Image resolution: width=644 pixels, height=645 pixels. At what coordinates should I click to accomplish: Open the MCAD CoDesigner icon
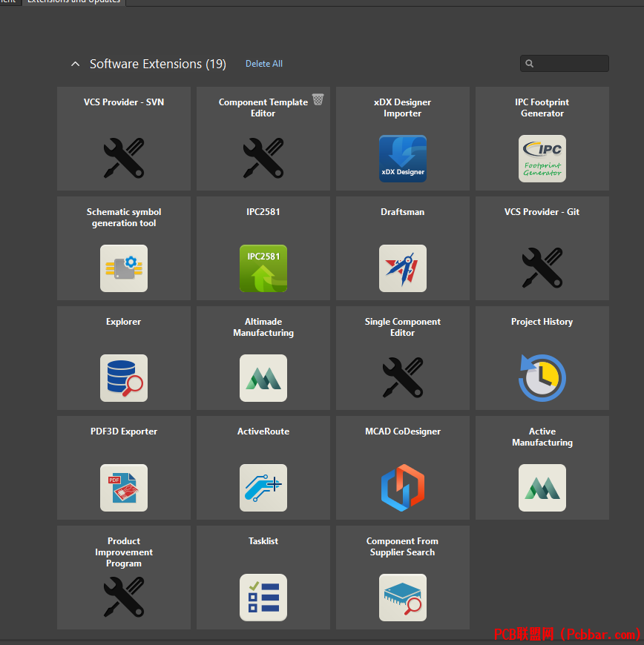coord(403,488)
